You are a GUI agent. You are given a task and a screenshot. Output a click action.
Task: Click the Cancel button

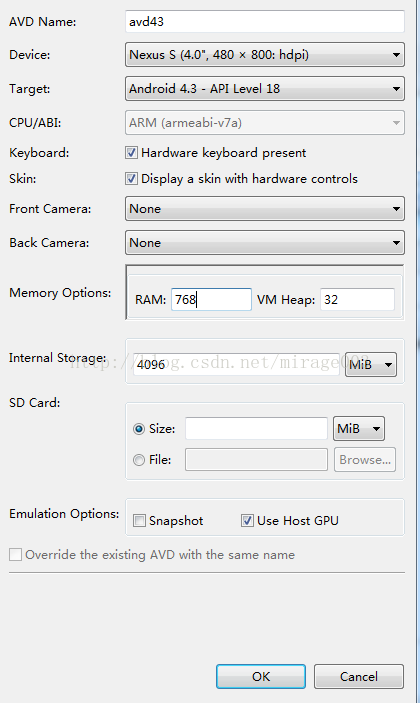pyautogui.click(x=359, y=676)
